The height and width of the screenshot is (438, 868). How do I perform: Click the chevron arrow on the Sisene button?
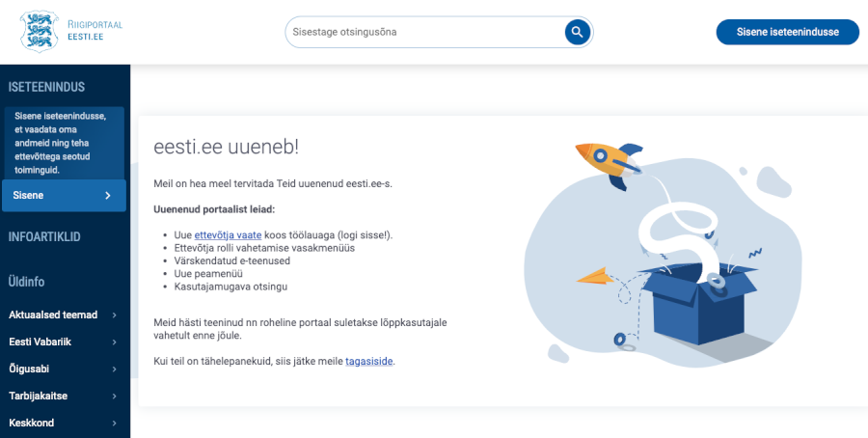point(108,196)
